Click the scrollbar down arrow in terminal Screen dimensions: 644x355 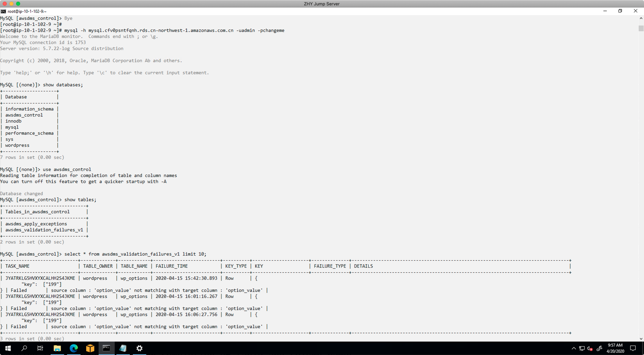[x=641, y=339]
